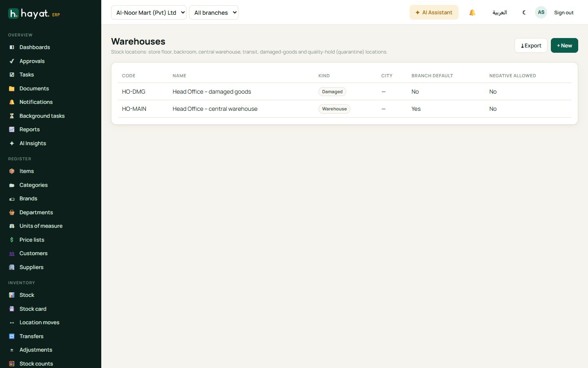Open Brands in the sidebar

click(x=28, y=199)
